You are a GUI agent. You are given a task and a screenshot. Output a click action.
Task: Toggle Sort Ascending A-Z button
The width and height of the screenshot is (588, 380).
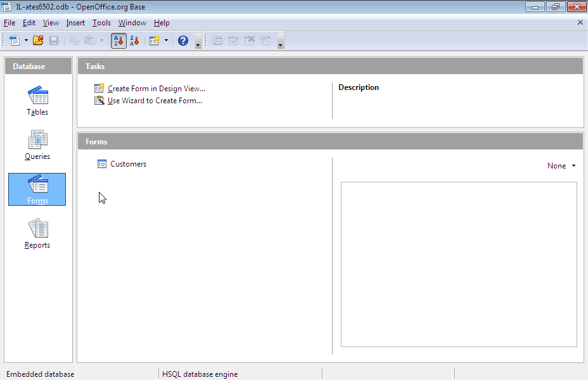[118, 41]
